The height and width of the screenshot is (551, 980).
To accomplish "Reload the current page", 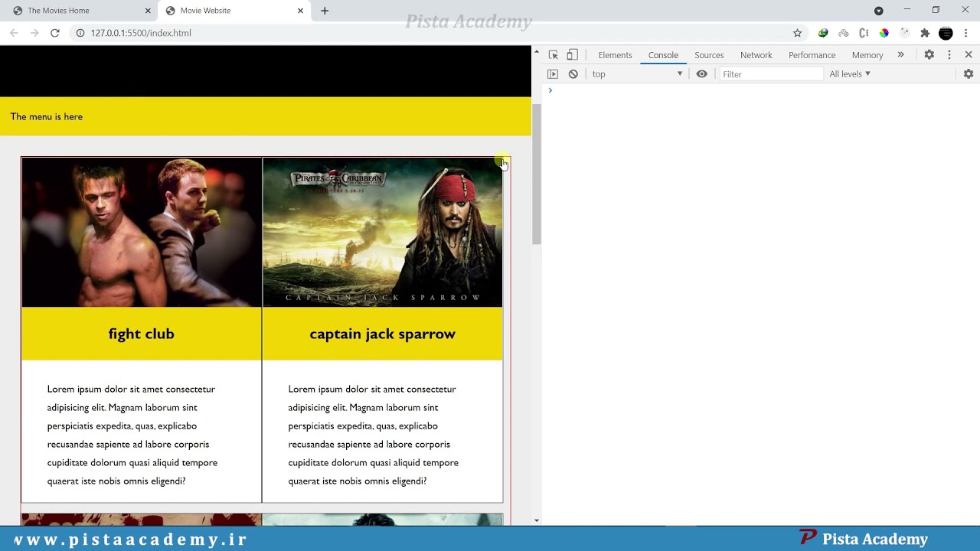I will [x=55, y=33].
